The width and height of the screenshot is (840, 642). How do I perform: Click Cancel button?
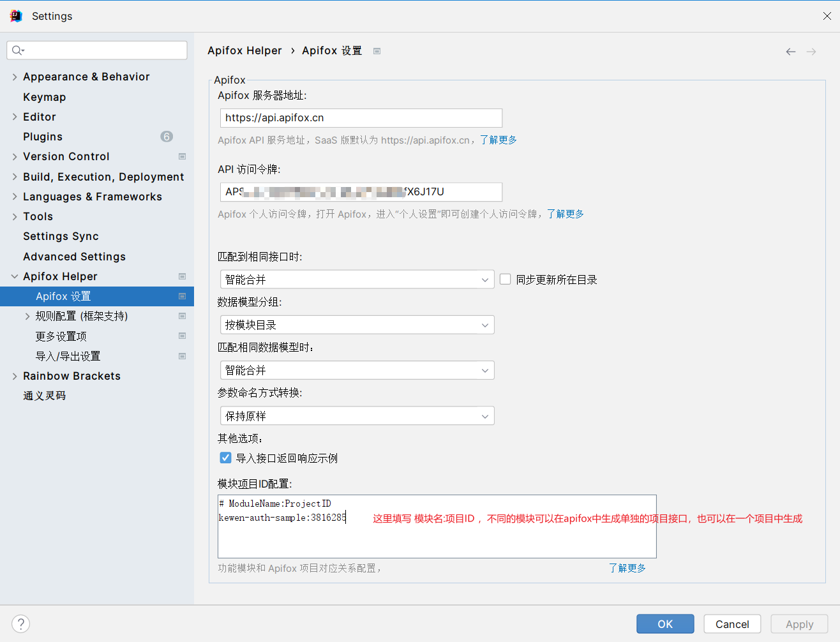pos(732,624)
